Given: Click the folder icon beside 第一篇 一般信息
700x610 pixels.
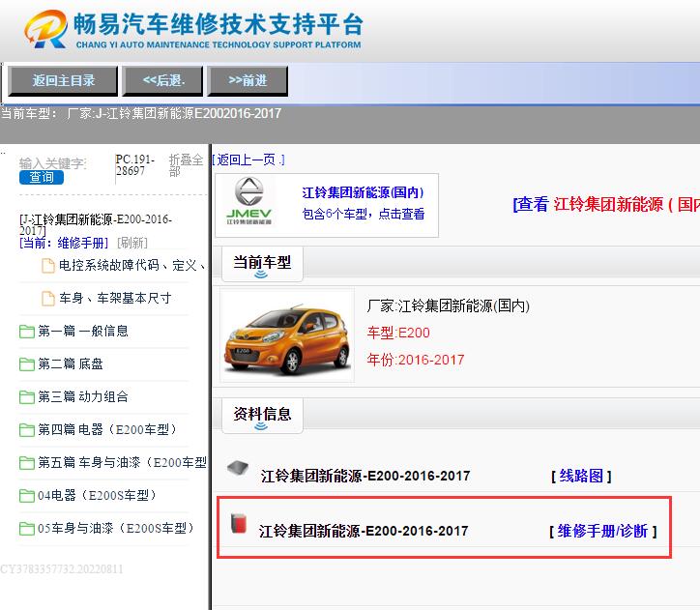Looking at the screenshot, I should click(27, 332).
